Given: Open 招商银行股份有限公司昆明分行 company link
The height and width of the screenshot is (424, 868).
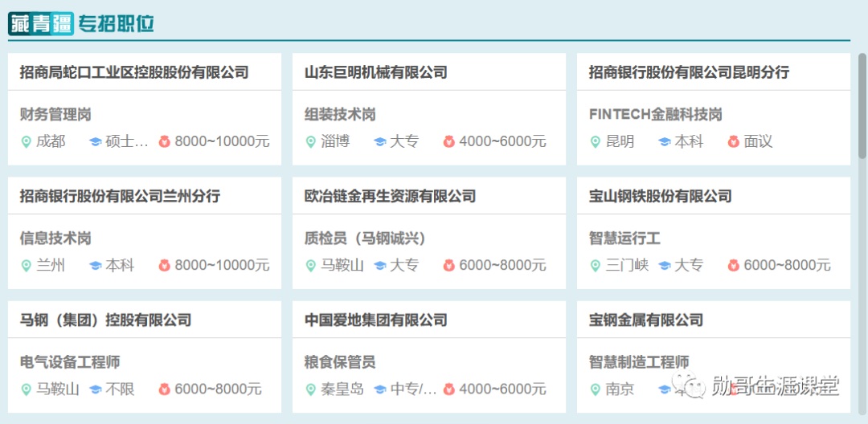Looking at the screenshot, I should [690, 71].
